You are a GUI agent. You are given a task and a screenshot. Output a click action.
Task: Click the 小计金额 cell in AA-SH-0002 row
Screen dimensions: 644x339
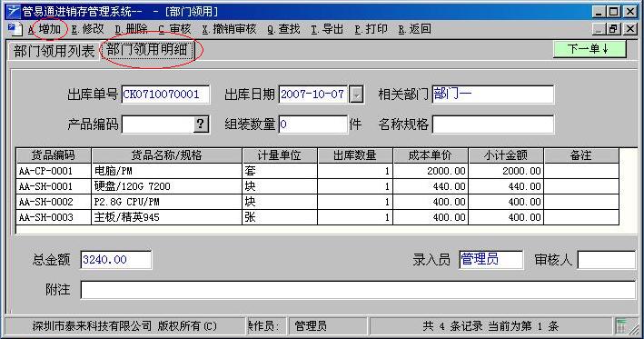[506, 202]
